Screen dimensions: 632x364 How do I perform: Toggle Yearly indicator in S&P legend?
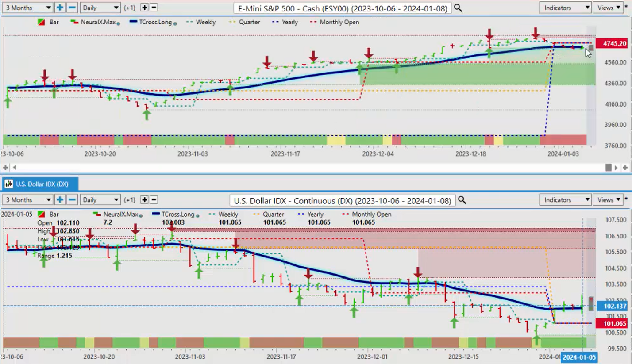tap(285, 22)
